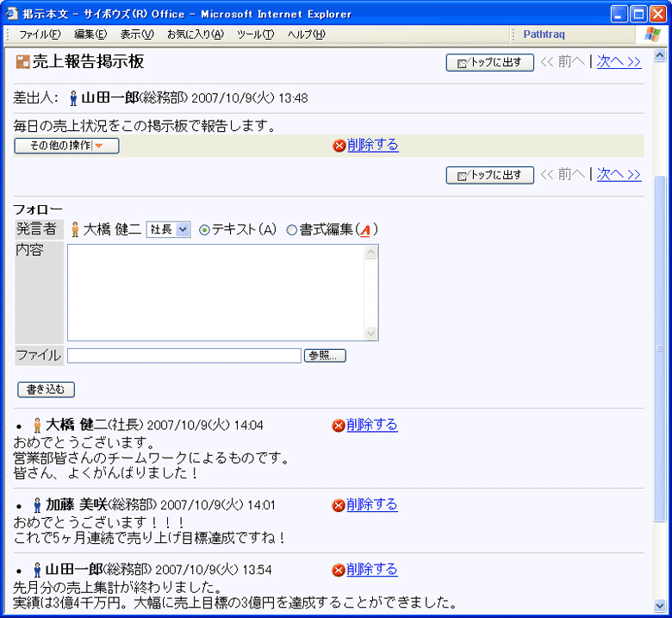This screenshot has height=618, width=672.
Task: Click the 削除する link under the main post
Action: click(x=373, y=145)
